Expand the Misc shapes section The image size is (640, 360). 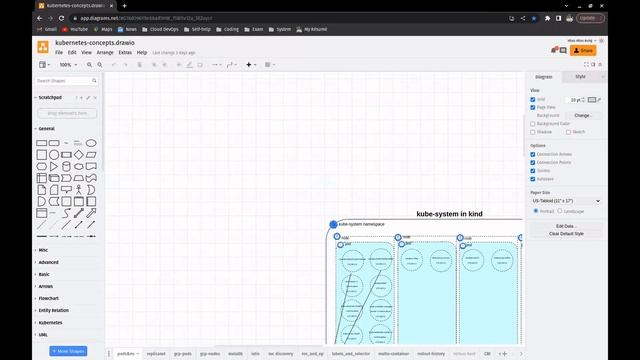[x=43, y=250]
